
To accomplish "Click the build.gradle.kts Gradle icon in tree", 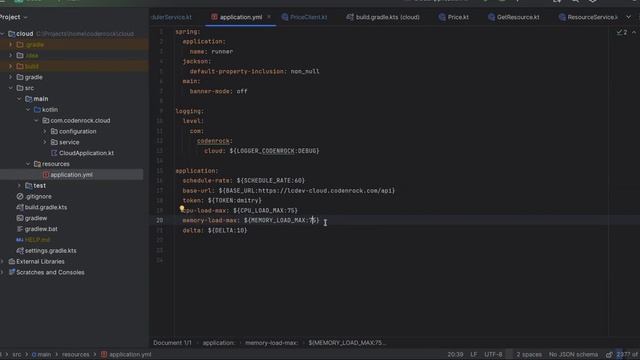I will click(20, 207).
